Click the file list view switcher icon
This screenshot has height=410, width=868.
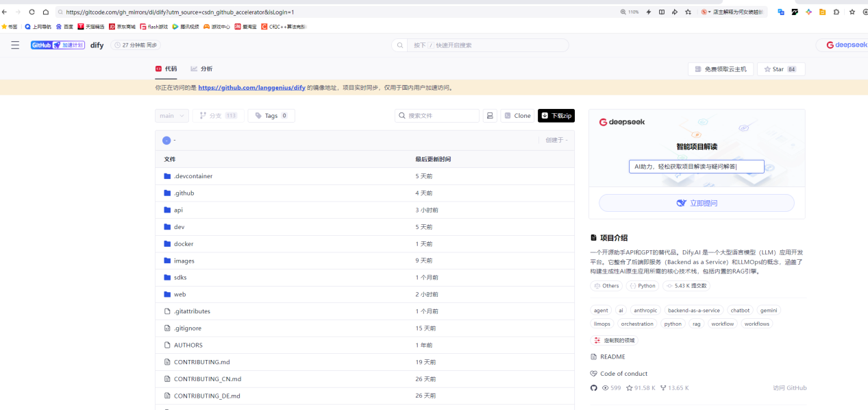(489, 115)
